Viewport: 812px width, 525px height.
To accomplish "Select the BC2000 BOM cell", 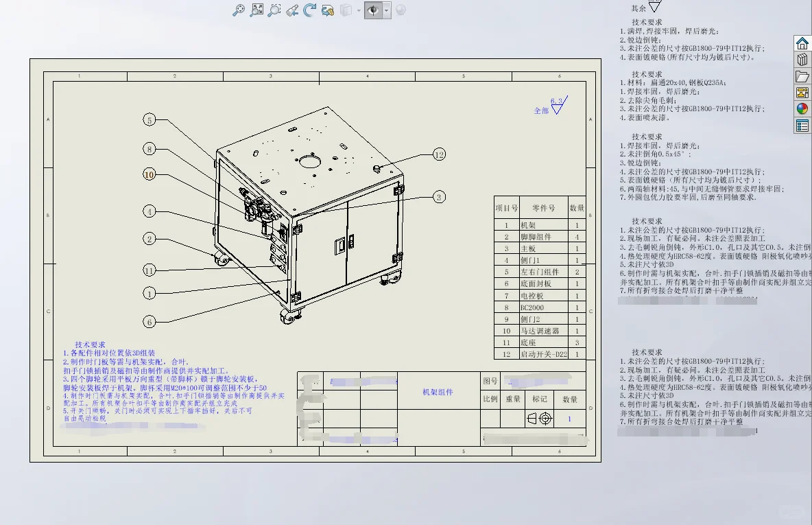I will (544, 307).
